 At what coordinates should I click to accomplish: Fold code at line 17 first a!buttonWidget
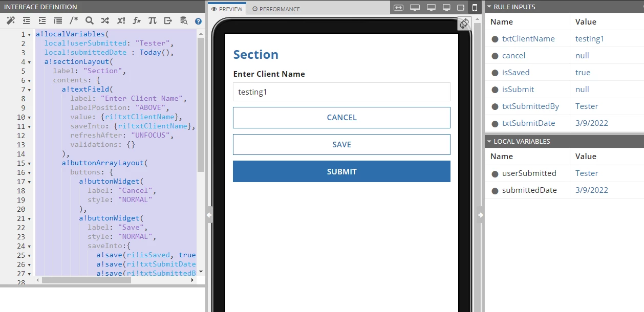pyautogui.click(x=29, y=182)
